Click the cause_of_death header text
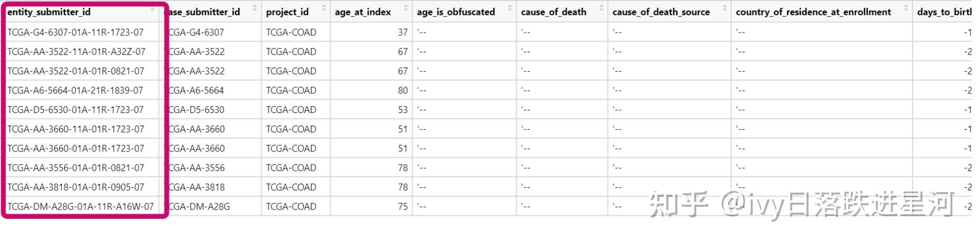Viewport: 980px width, 248px height. (554, 12)
